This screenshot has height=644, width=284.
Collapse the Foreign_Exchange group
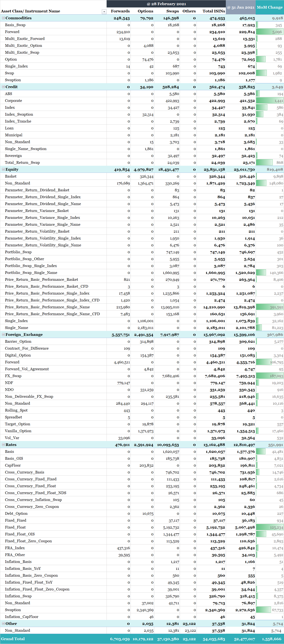(x=3, y=335)
